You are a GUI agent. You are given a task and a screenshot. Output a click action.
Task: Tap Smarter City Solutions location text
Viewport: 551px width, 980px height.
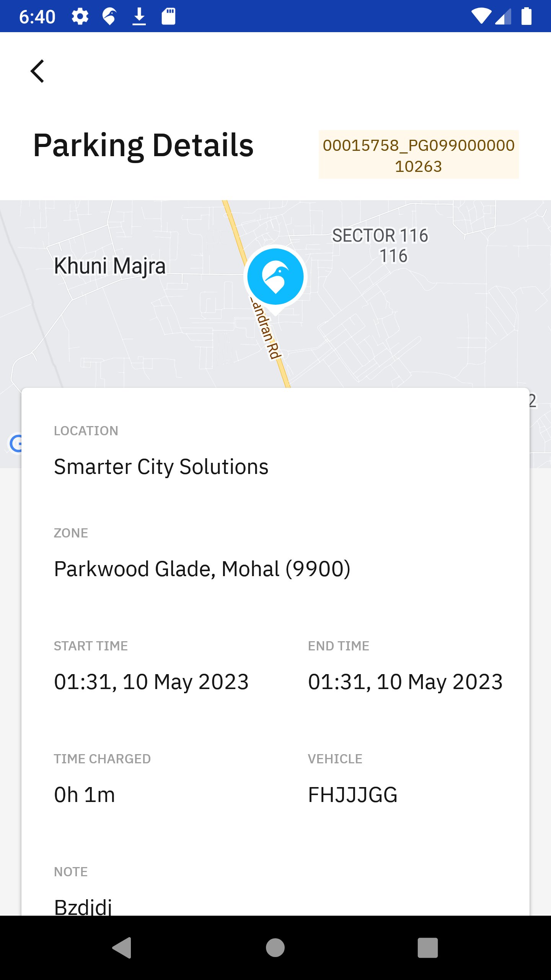coord(161,467)
